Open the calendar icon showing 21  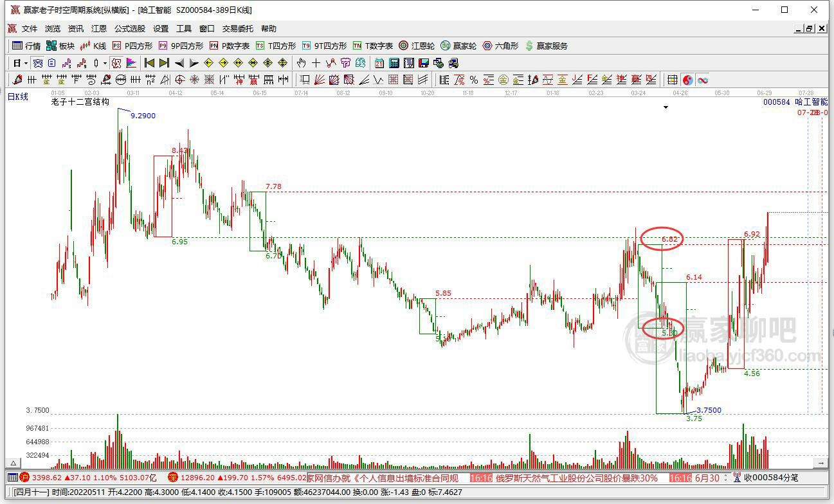tap(379, 63)
